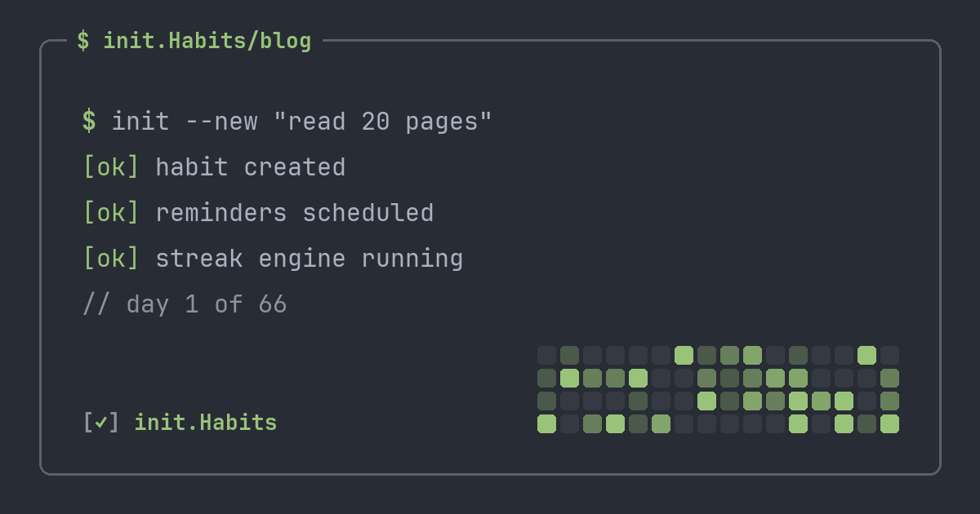The width and height of the screenshot is (980, 514).
Task: Click the "[ok] reminders scheduled" line
Action: click(x=258, y=213)
